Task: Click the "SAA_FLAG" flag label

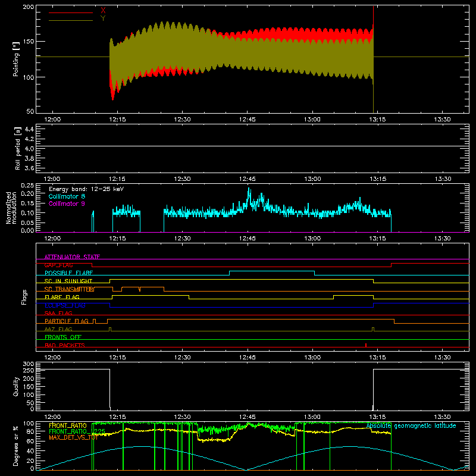Action: coord(58,313)
